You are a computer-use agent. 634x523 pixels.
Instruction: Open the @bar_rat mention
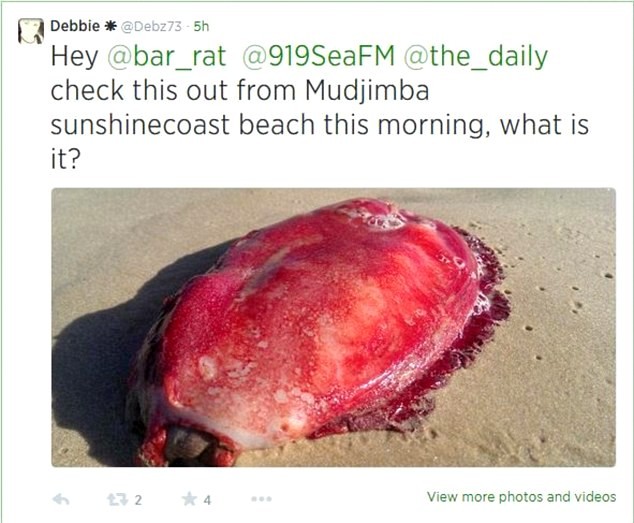point(167,56)
